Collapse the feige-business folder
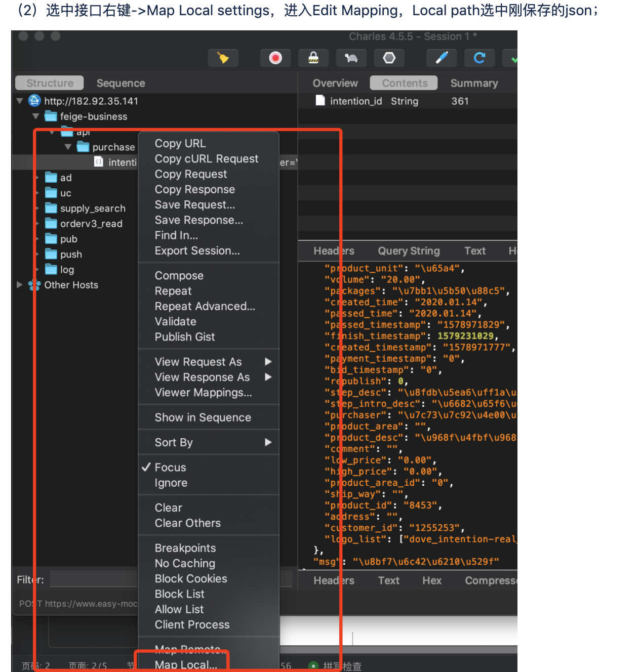This screenshot has width=641, height=672. [x=35, y=116]
